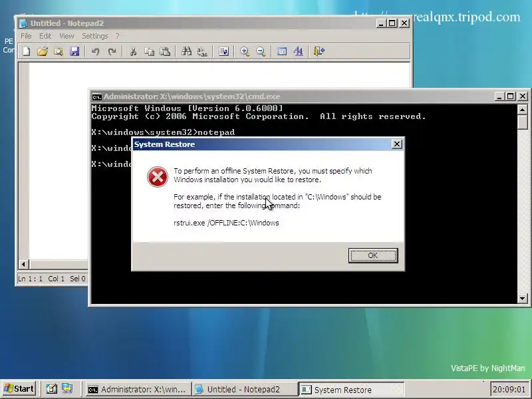Save document using the floppy disk icon
This screenshot has width=532, height=399.
click(x=74, y=51)
